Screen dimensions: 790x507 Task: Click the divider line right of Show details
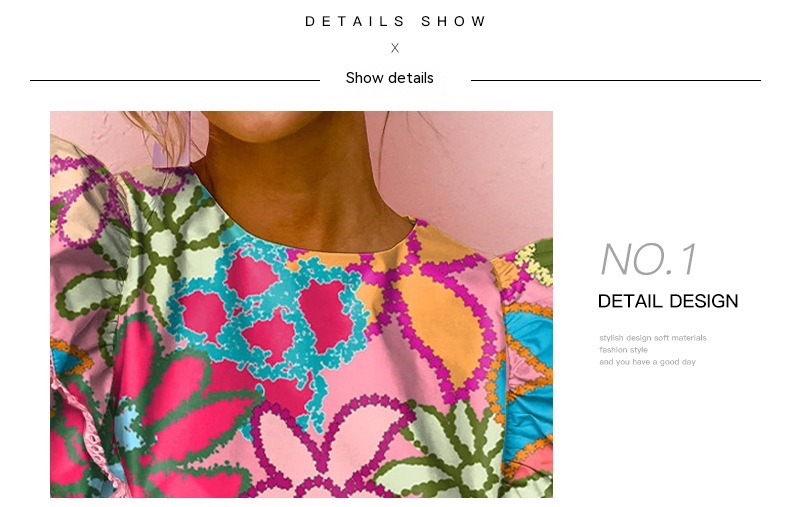point(616,80)
